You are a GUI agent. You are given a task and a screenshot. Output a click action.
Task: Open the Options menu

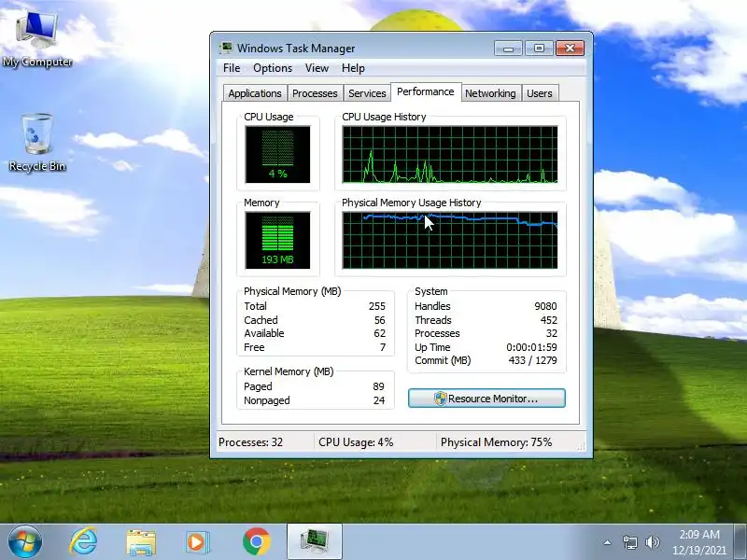point(273,68)
